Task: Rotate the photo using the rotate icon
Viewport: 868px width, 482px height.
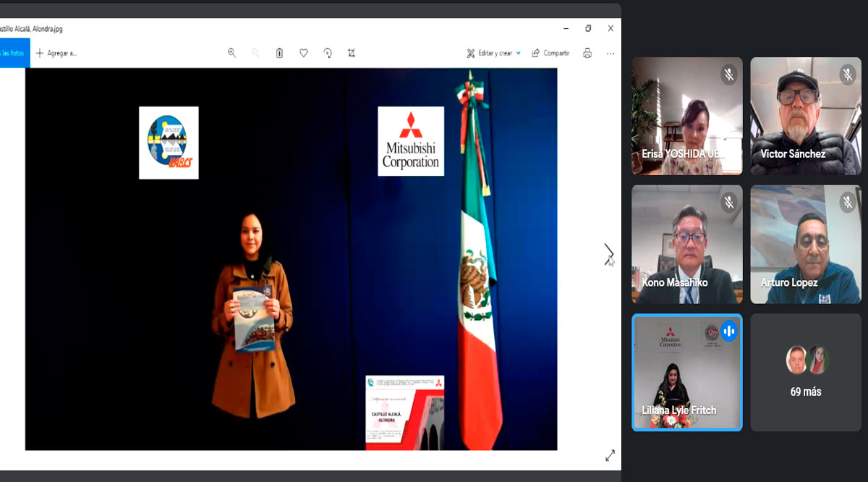Action: (x=328, y=53)
